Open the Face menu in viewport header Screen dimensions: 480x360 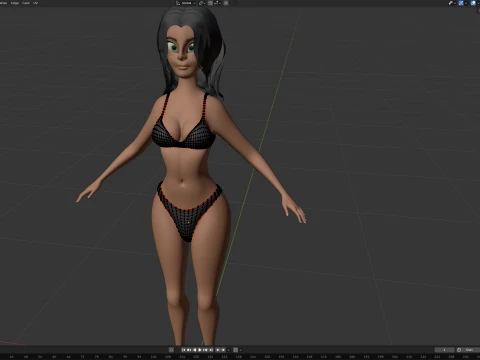point(26,3)
